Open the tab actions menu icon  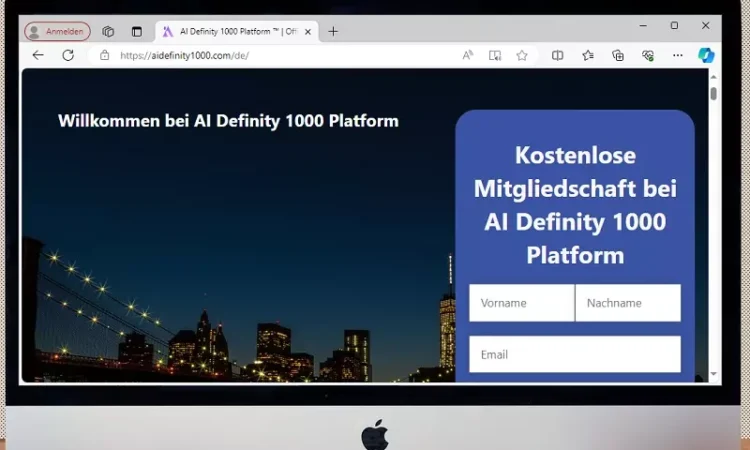[137, 32]
